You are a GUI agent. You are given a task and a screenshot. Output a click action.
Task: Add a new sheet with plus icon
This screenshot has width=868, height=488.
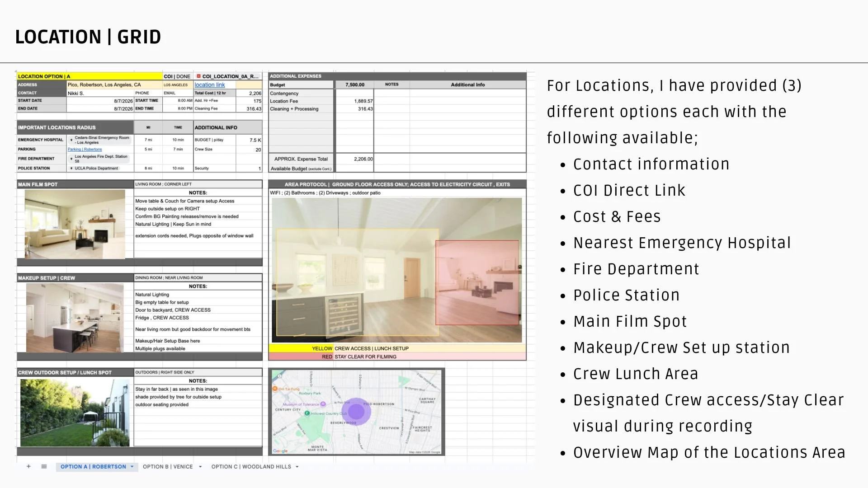28,466
